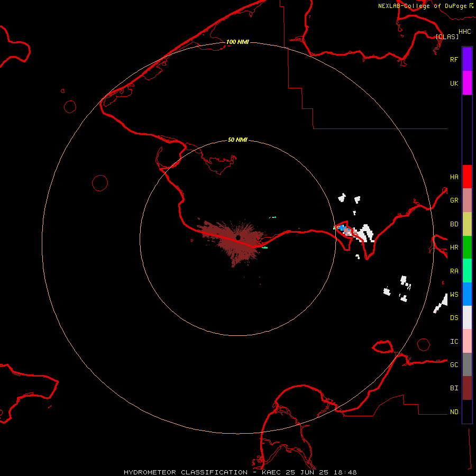
Task: Click the "HYDROMETEOR CLASSIFICATION" title text
Action: click(186, 472)
